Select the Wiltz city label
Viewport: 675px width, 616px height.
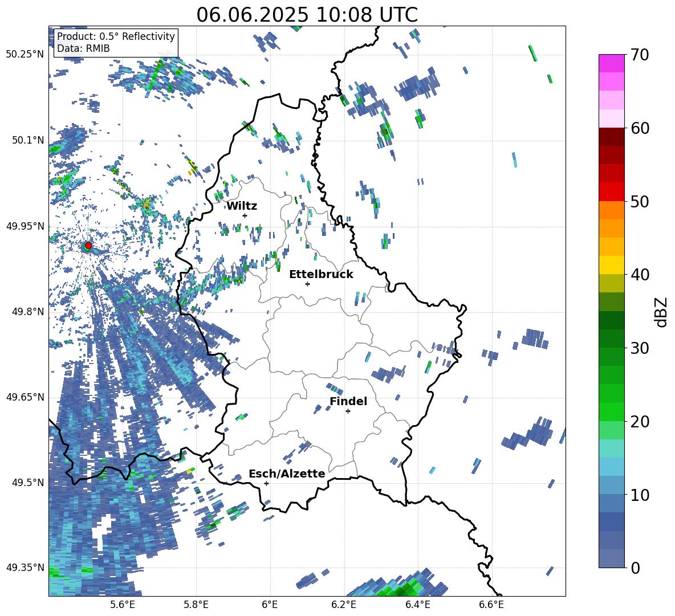tap(242, 206)
